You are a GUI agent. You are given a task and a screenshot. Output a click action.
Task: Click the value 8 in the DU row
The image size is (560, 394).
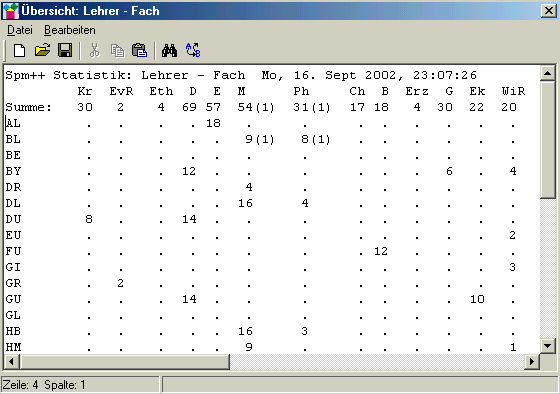89,219
